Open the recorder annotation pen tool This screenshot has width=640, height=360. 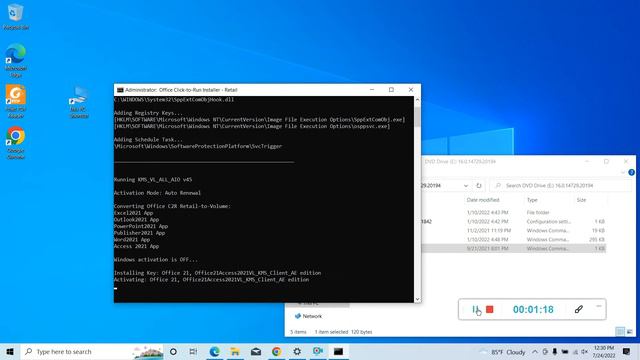click(578, 309)
